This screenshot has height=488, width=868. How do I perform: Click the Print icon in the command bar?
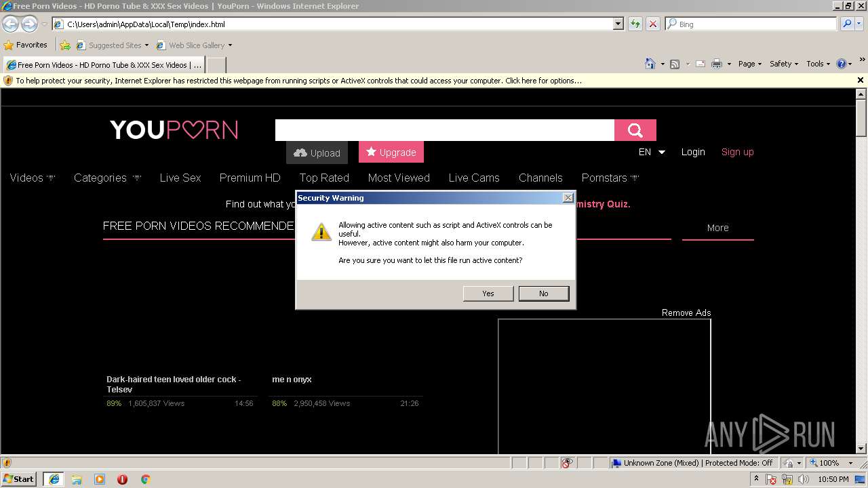[x=717, y=64]
